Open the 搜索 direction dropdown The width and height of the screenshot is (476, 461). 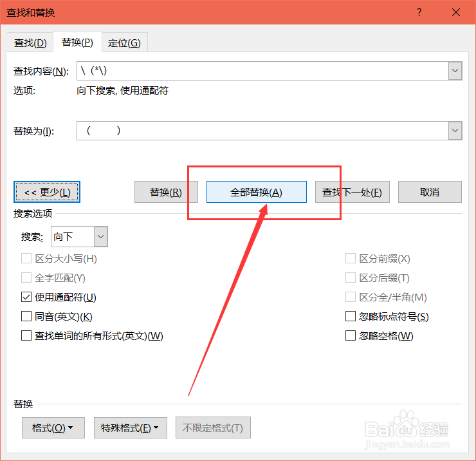101,236
